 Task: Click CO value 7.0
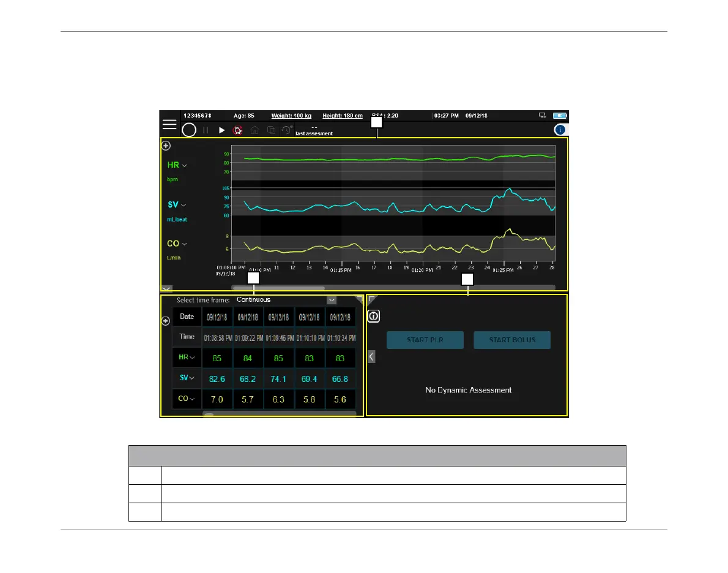[x=217, y=400]
